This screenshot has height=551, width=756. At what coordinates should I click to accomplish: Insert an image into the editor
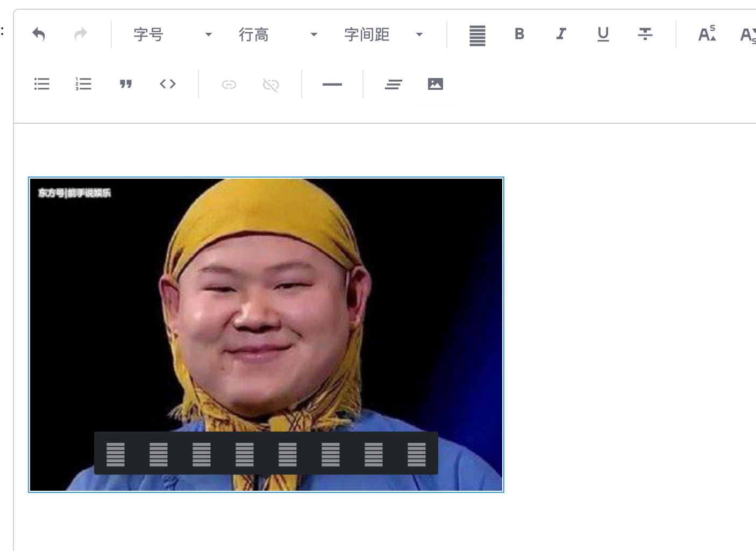point(436,84)
